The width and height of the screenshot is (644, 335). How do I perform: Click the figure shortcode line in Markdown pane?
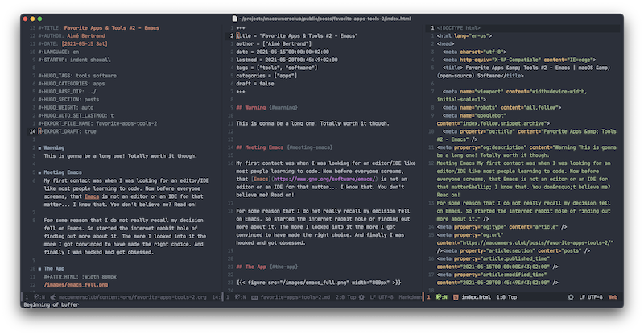pyautogui.click(x=319, y=283)
